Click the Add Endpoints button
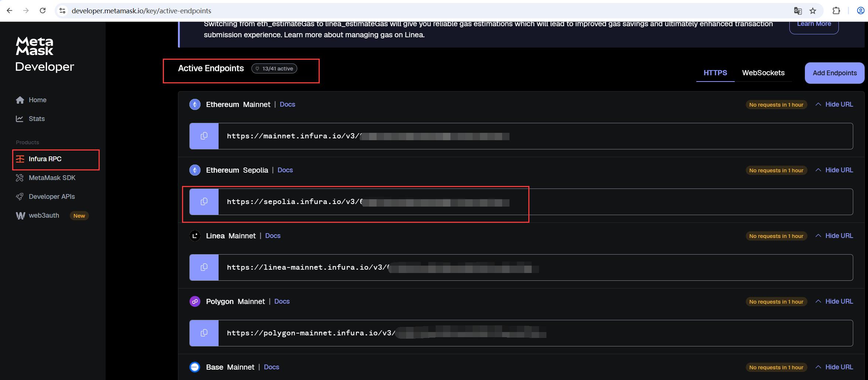 point(834,73)
